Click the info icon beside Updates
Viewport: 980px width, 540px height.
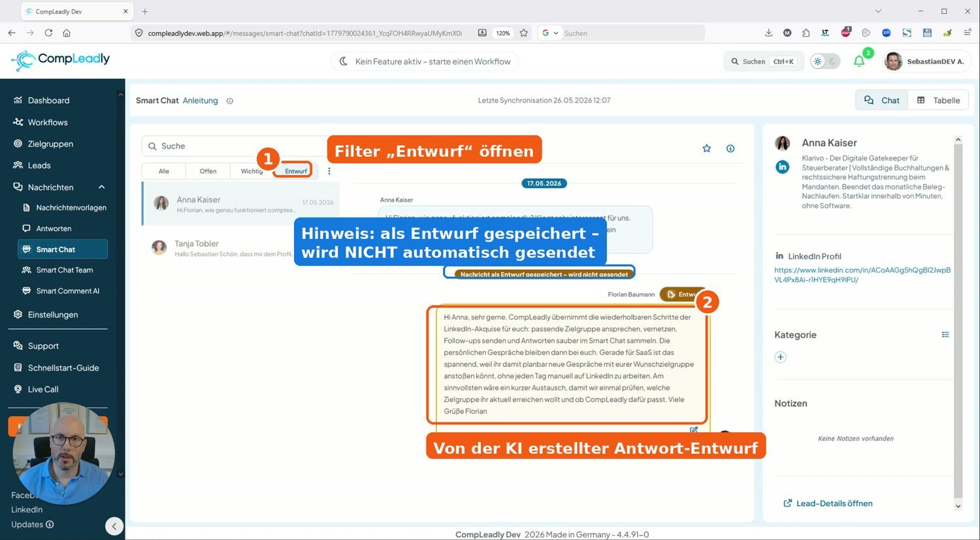tap(50, 524)
